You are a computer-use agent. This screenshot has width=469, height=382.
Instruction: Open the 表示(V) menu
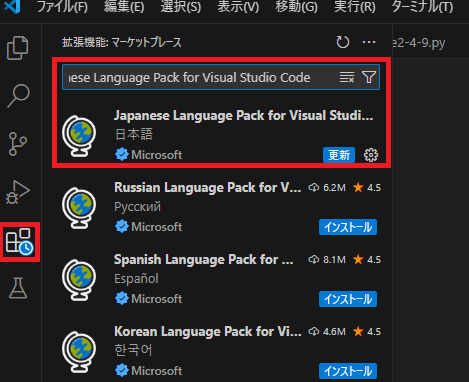(x=238, y=7)
